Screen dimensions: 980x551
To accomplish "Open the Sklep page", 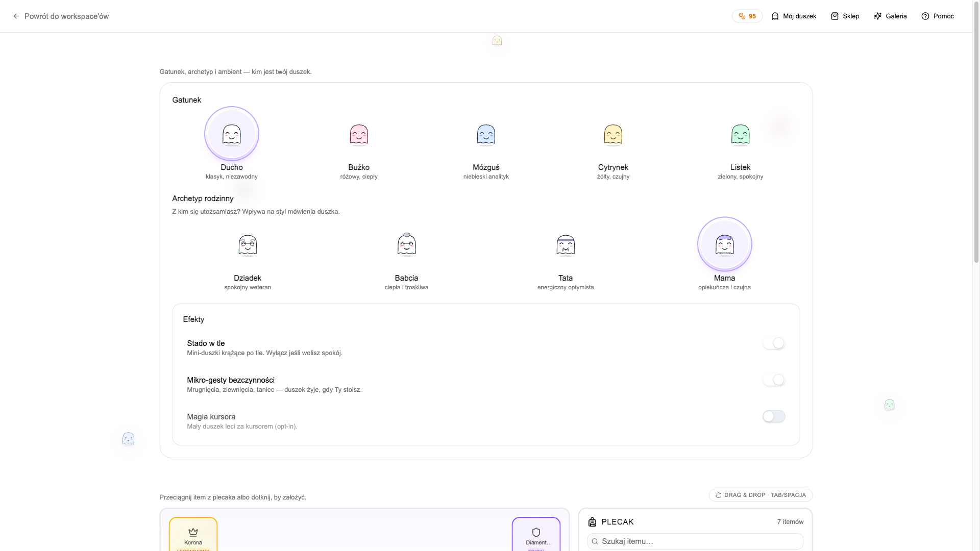I will tap(845, 16).
